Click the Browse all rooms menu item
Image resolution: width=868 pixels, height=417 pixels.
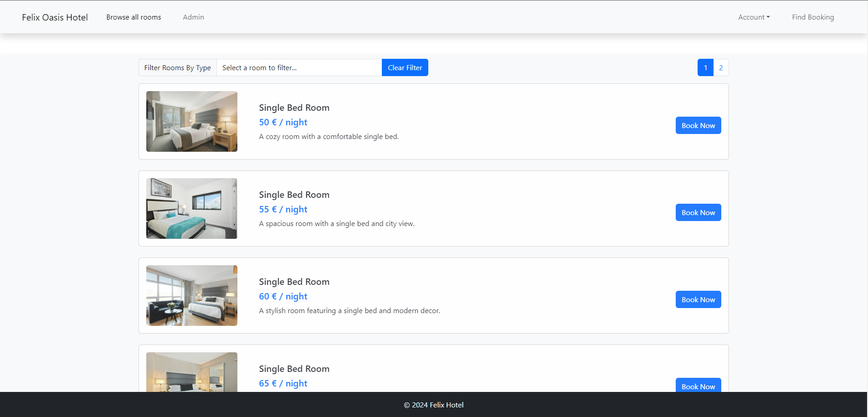tap(134, 17)
